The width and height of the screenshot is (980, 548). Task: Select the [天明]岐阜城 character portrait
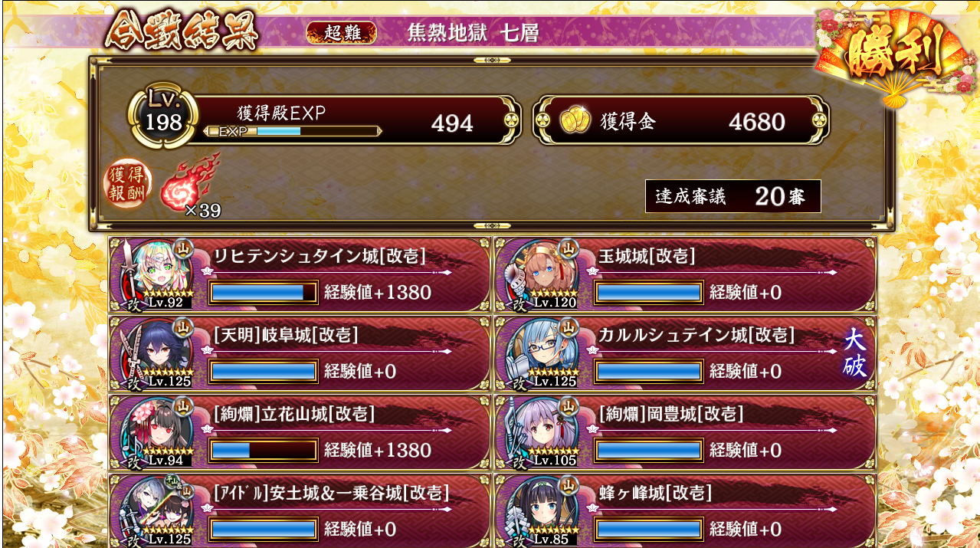[x=153, y=353]
